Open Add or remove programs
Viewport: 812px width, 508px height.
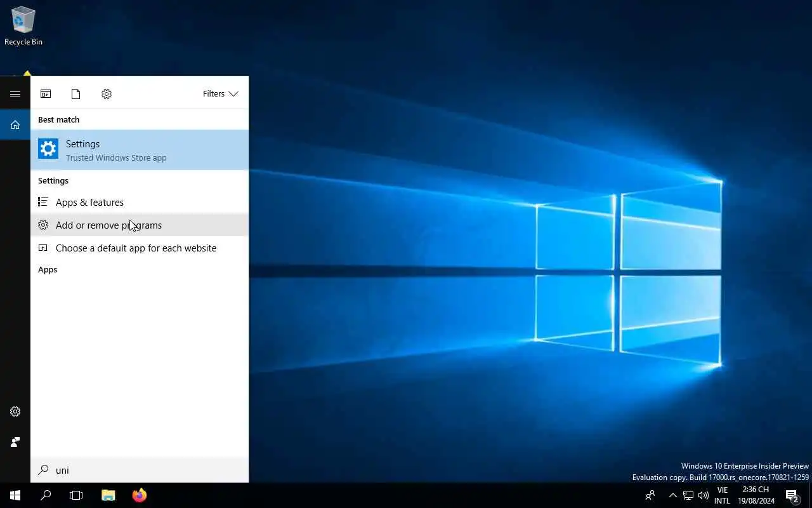pyautogui.click(x=140, y=225)
